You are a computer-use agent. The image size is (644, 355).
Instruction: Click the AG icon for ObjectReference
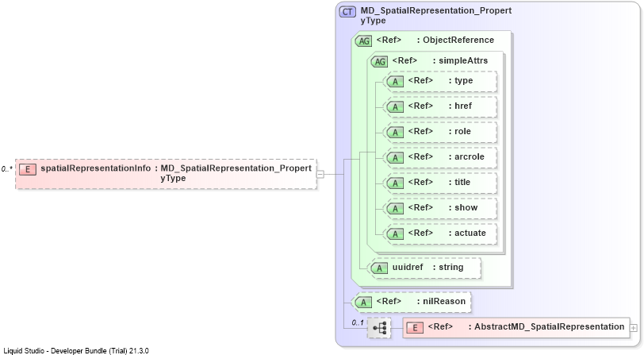[363, 41]
